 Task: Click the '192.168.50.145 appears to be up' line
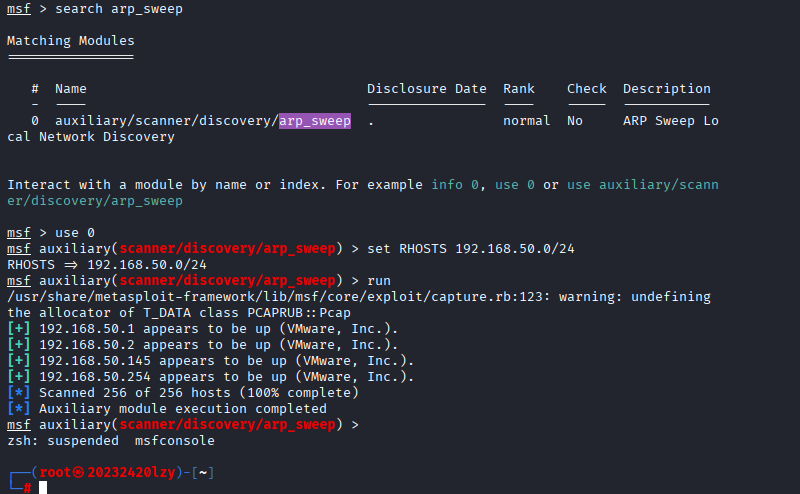coord(211,361)
